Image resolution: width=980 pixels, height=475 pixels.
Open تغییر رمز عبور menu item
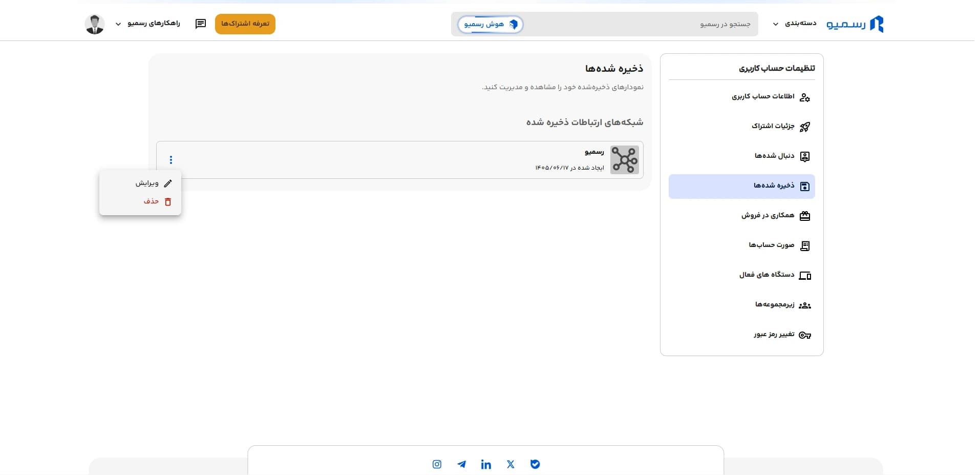[741, 335]
